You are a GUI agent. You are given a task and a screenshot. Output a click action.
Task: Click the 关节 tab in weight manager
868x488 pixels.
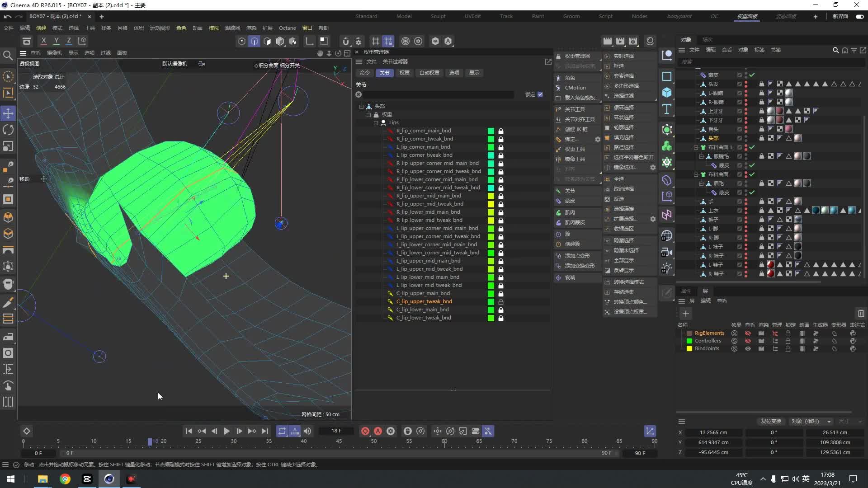385,73
